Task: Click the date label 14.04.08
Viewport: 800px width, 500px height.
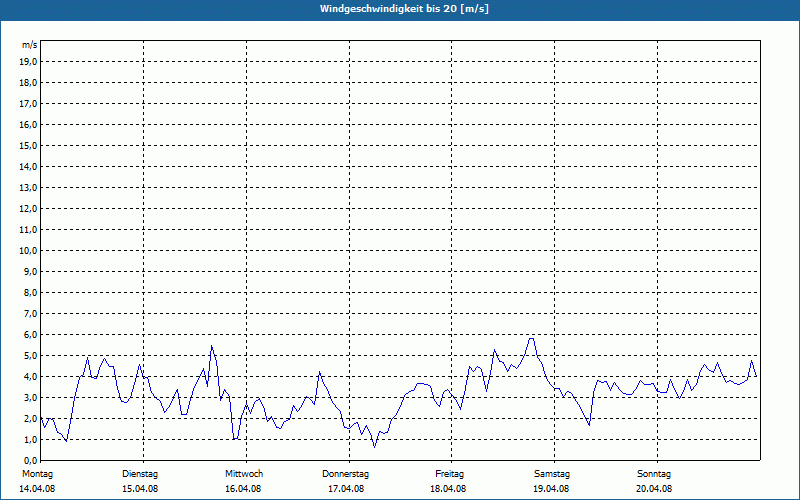Action: point(37,489)
